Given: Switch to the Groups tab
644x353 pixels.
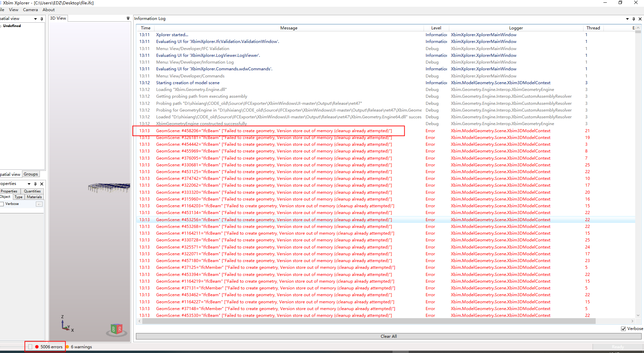Looking at the screenshot, I should click(x=30, y=174).
